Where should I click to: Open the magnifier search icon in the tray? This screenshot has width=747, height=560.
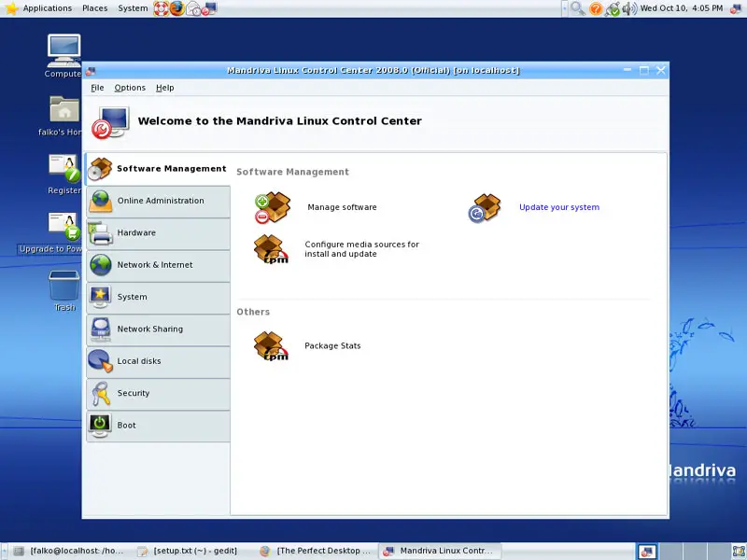(578, 8)
